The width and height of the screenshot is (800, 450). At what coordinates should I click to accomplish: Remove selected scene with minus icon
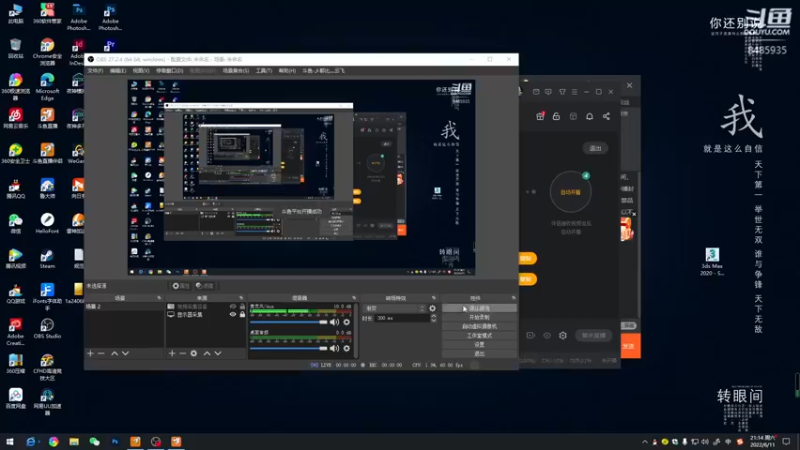click(x=101, y=353)
